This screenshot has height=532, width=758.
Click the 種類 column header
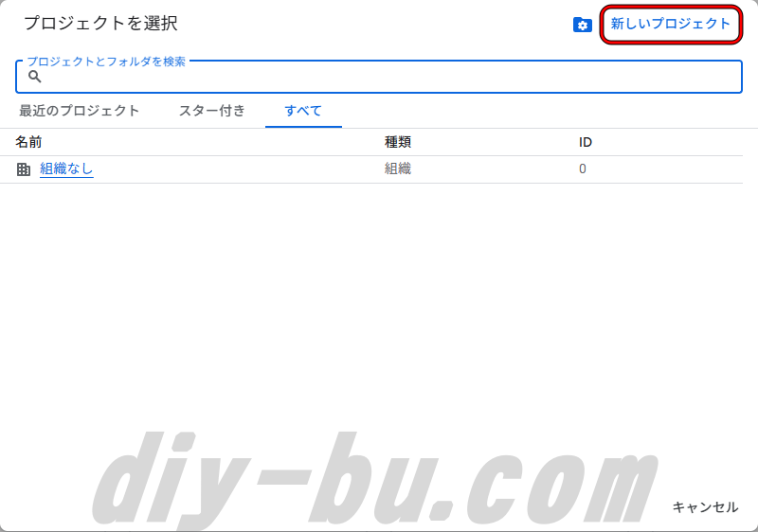398,142
